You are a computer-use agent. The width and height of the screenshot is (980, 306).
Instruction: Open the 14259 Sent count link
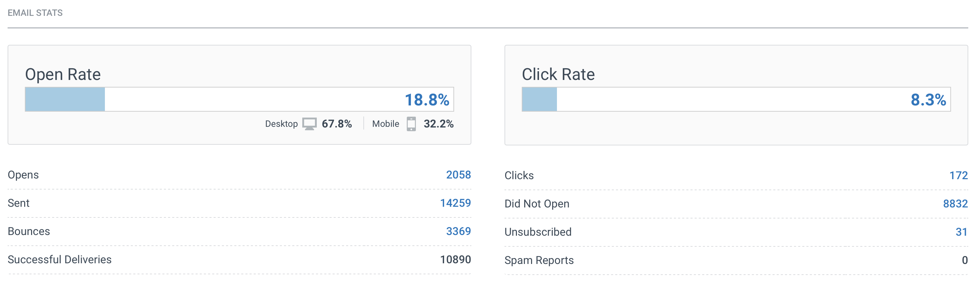click(x=455, y=203)
